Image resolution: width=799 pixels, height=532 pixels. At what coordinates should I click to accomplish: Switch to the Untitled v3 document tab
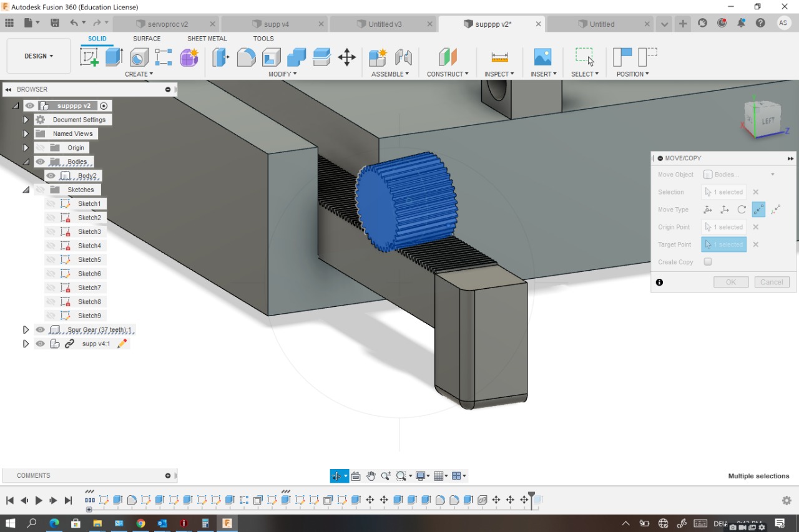[x=385, y=24]
